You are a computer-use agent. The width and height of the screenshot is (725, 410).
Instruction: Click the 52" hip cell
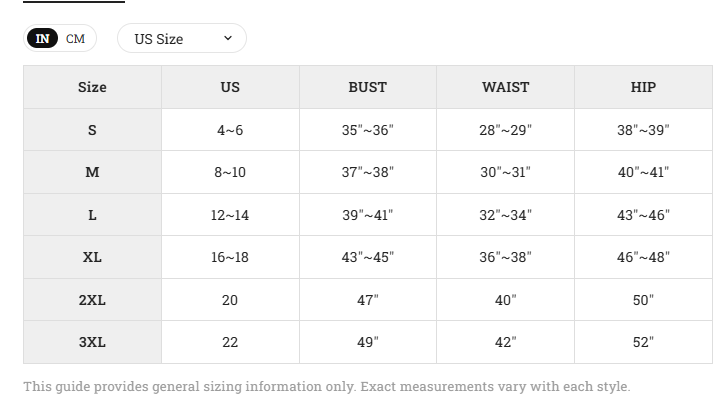[643, 342]
